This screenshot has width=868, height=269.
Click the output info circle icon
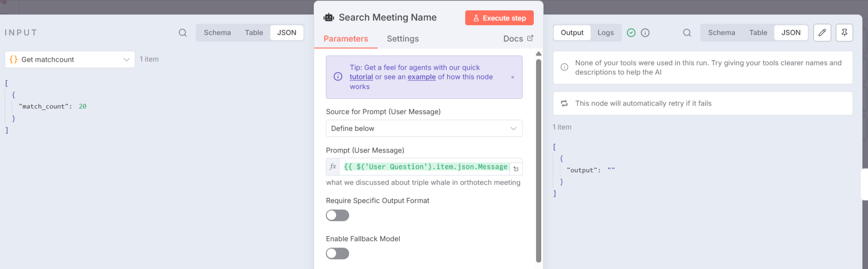point(645,33)
